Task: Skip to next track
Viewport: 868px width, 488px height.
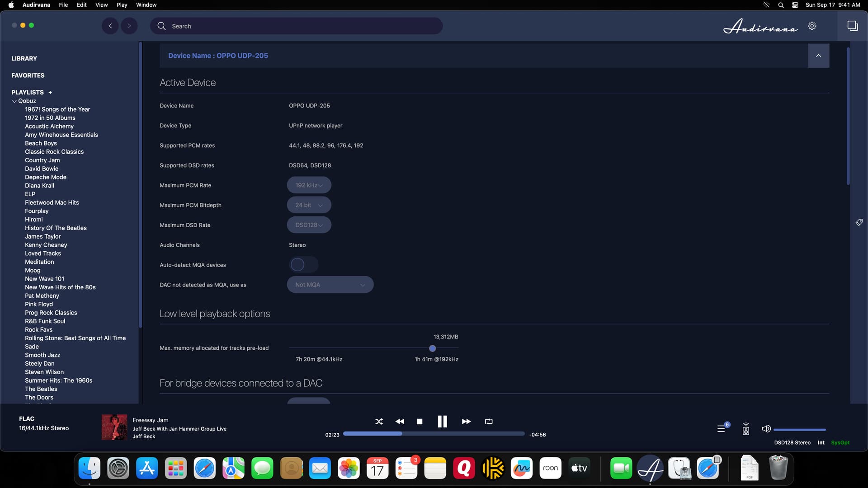Action: (466, 421)
